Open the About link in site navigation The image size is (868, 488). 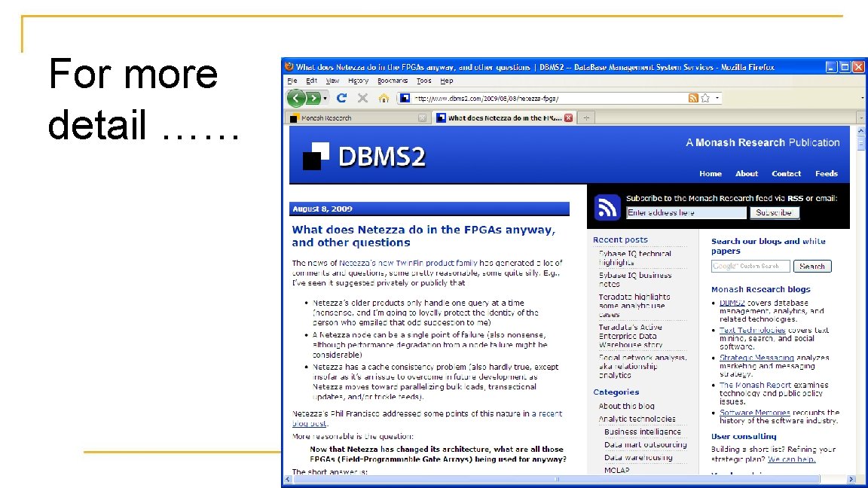[746, 174]
